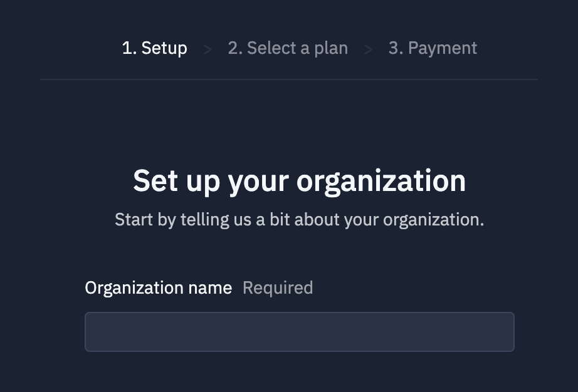Go to the Select a plan step
This screenshot has width=578, height=392.
coord(288,48)
